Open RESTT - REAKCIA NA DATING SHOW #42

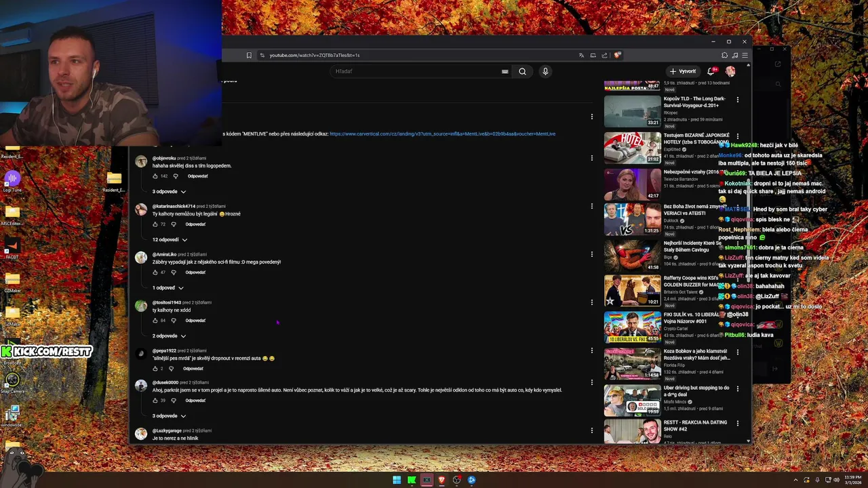695,426
